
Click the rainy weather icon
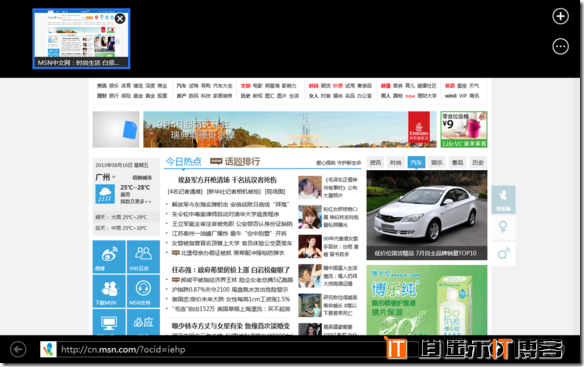(x=105, y=194)
